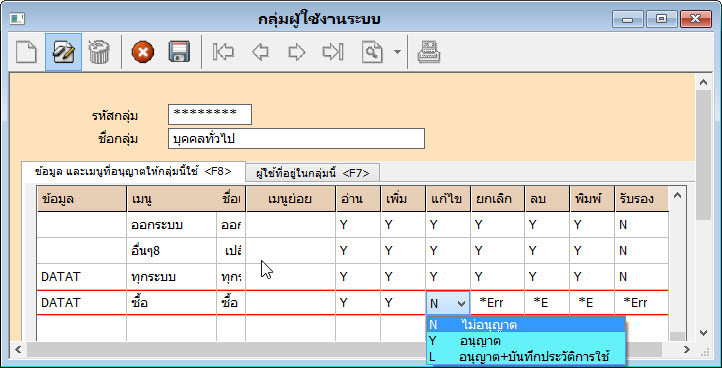Click the Search document magnifier icon

372,52
